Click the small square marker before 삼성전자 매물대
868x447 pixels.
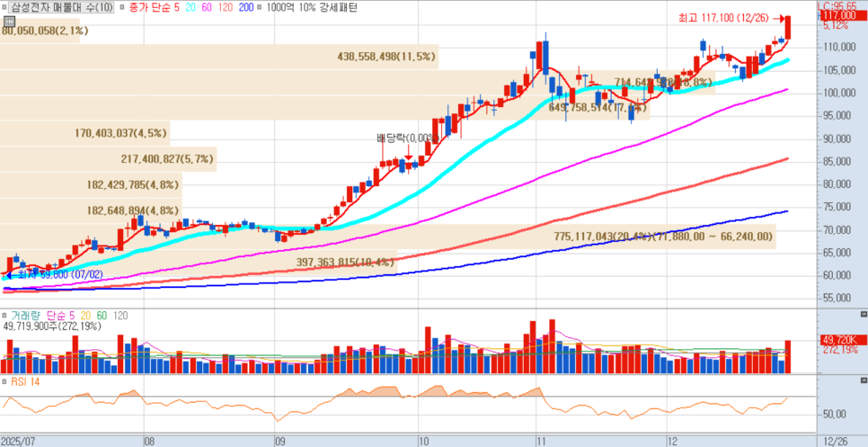tap(4, 8)
